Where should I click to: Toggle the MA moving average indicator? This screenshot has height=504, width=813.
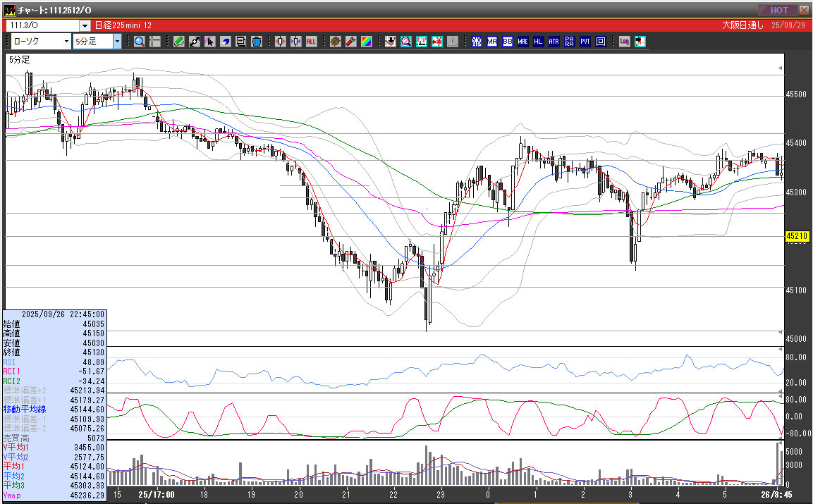coord(492,42)
